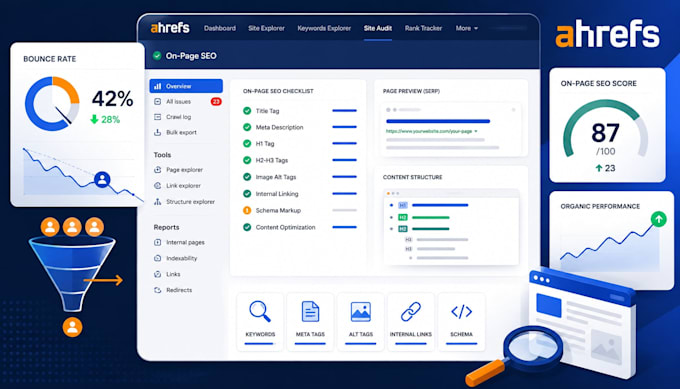
Task: Click the Links report icon
Action: (158, 274)
